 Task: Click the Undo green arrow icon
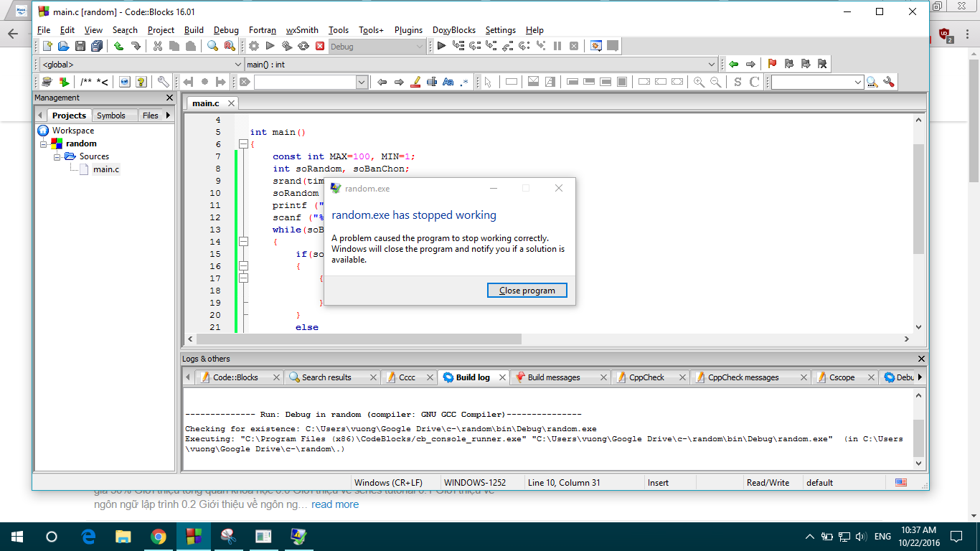pyautogui.click(x=118, y=46)
